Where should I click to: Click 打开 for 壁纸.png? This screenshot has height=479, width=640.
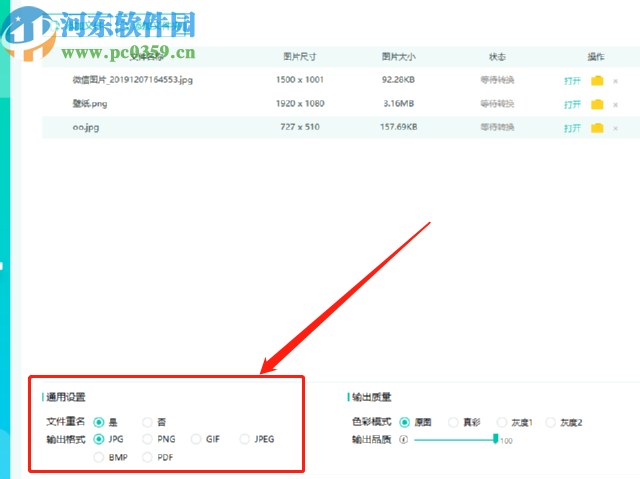tap(572, 104)
